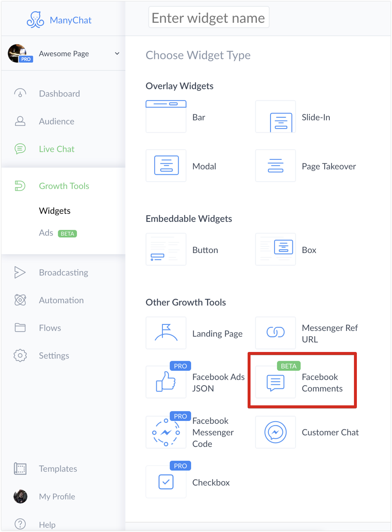Choose the Messenger Ref URL label
Image resolution: width=392 pixels, height=532 pixels.
(330, 333)
